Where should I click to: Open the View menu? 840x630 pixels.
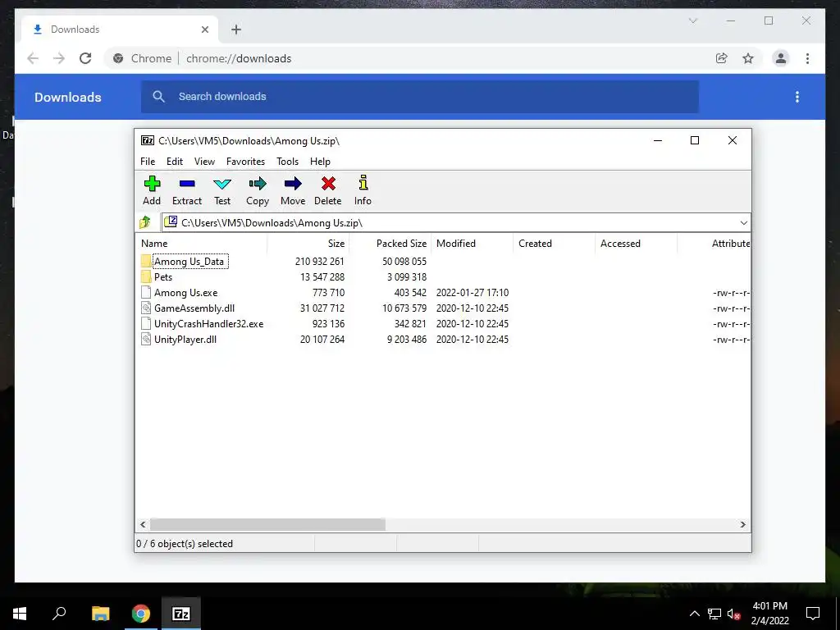click(204, 162)
